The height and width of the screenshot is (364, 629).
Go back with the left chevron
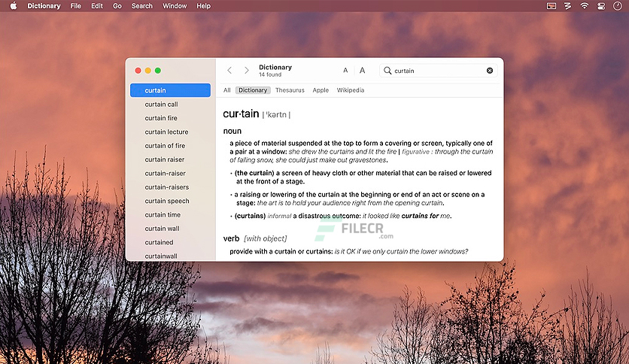229,71
